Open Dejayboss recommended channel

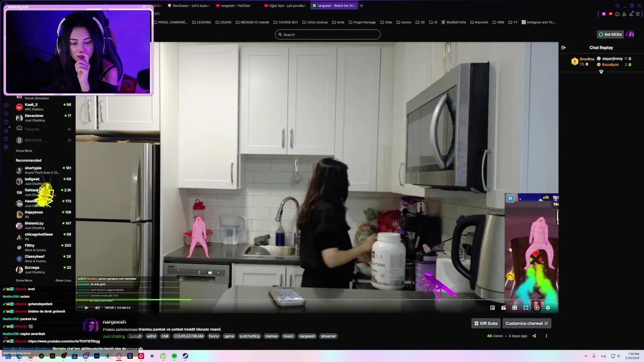tap(43, 214)
